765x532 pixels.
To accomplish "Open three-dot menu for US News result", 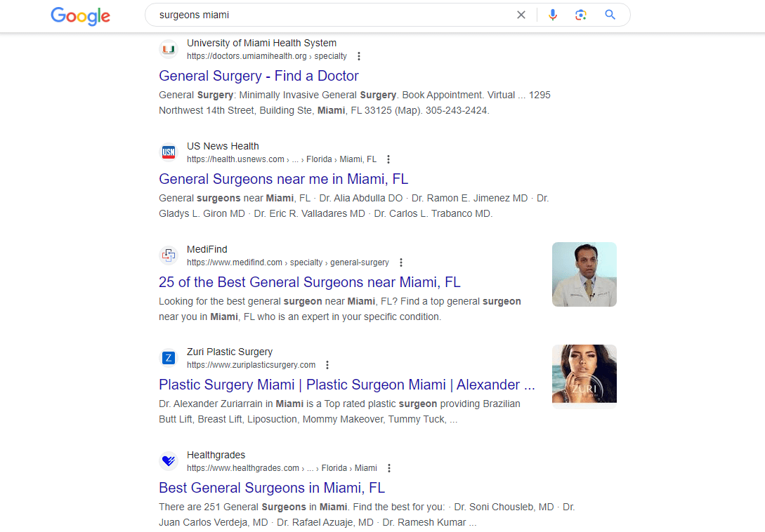I will (x=388, y=159).
